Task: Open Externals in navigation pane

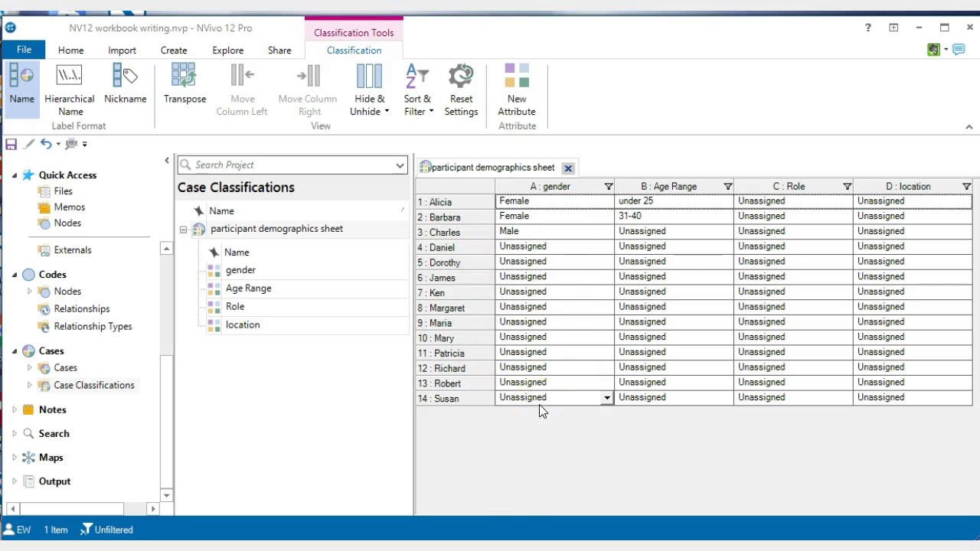Action: tap(73, 250)
